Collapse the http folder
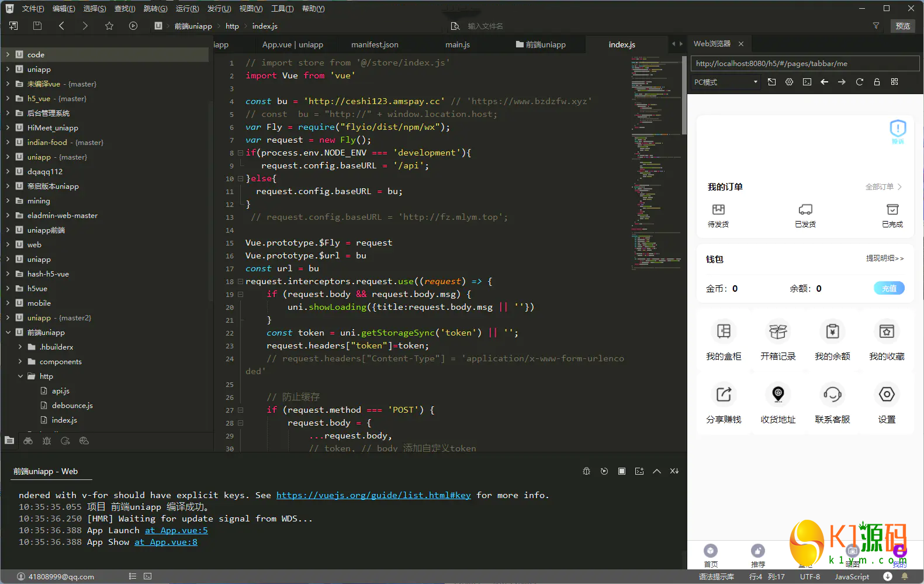This screenshot has height=584, width=924. click(x=20, y=376)
